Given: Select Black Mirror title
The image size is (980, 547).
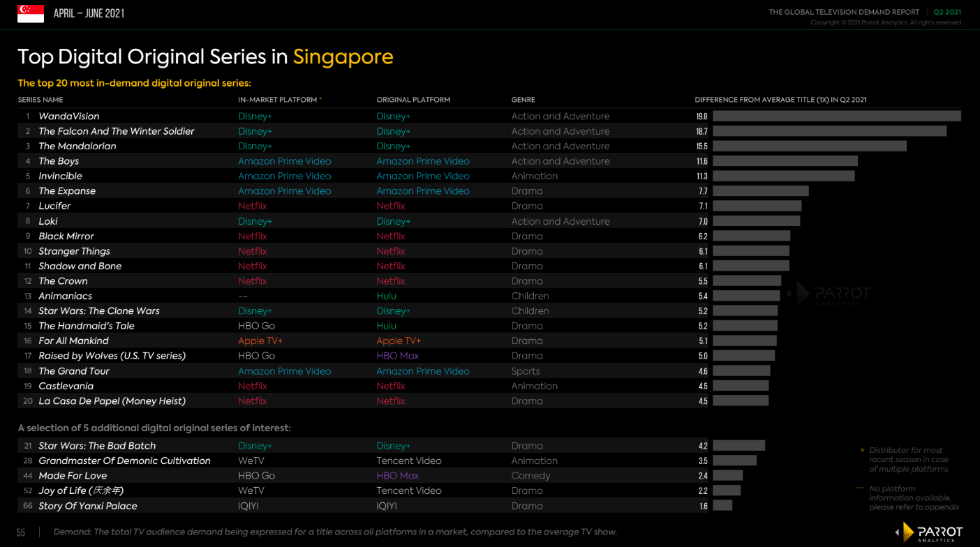Looking at the screenshot, I should coord(66,237).
